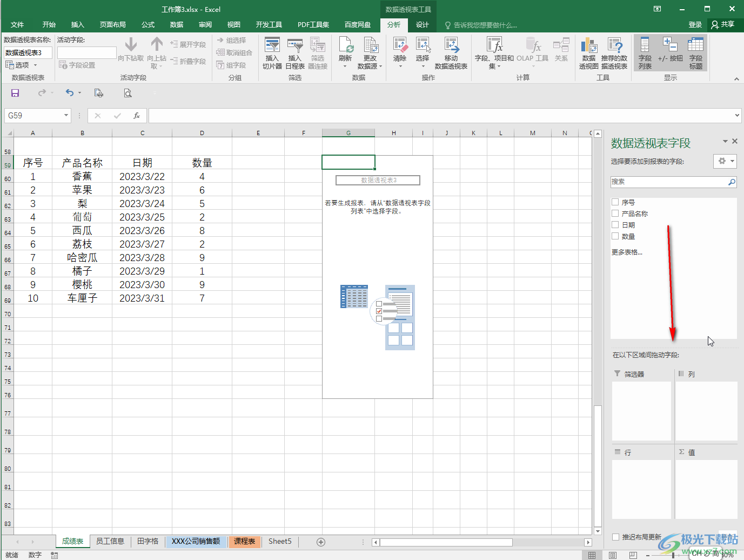Check the 产品名称 field checkbox
The image size is (744, 560).
(615, 213)
